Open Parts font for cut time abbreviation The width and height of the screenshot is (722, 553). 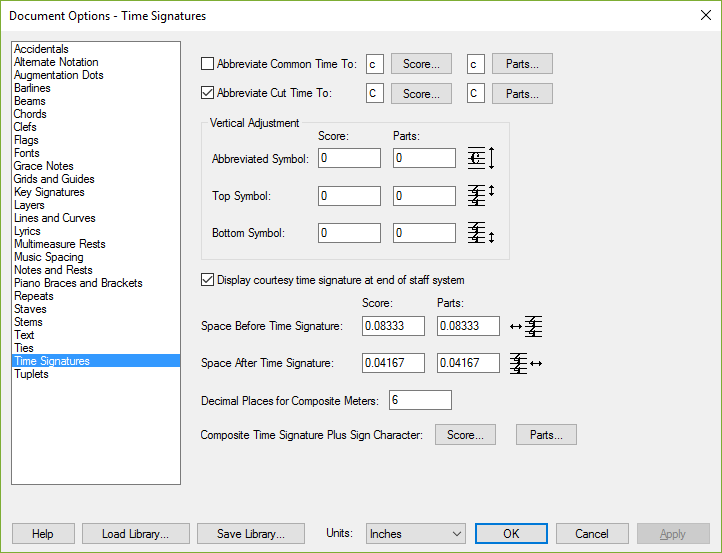[x=522, y=93]
